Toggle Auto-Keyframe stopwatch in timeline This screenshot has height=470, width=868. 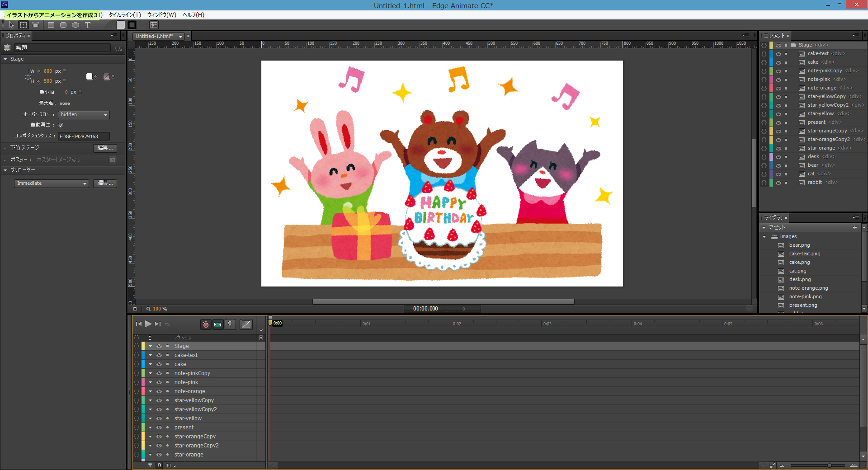[206, 324]
